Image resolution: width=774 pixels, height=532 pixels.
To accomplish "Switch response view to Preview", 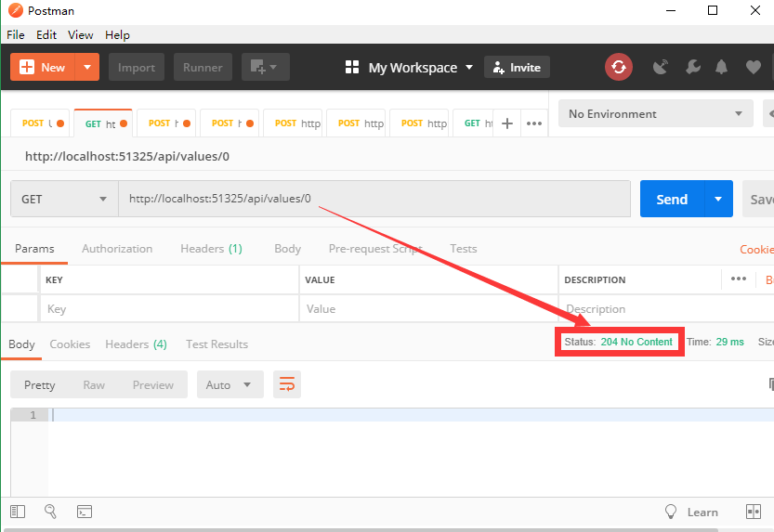I will tap(153, 384).
